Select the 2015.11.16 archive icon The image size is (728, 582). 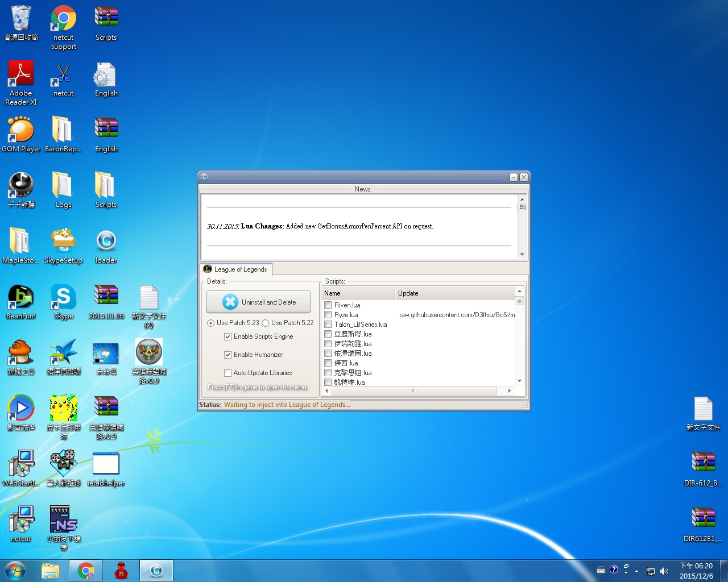[106, 302]
